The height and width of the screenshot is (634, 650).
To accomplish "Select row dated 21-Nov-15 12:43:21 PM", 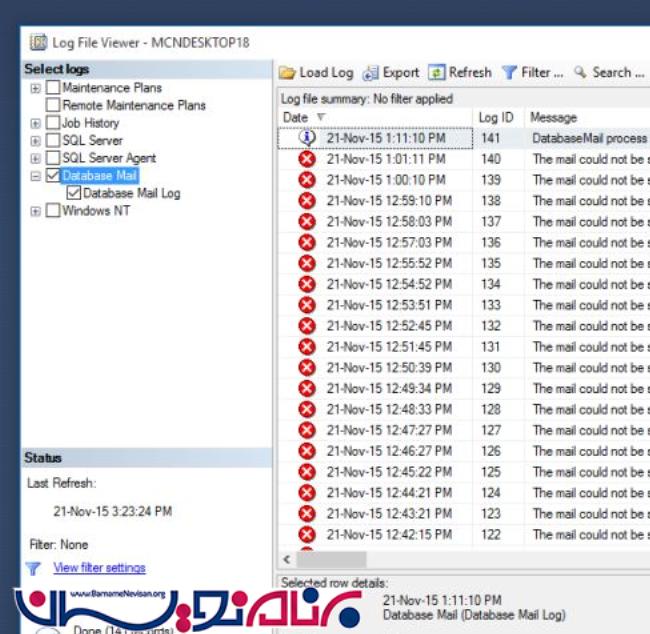I will click(x=464, y=514).
